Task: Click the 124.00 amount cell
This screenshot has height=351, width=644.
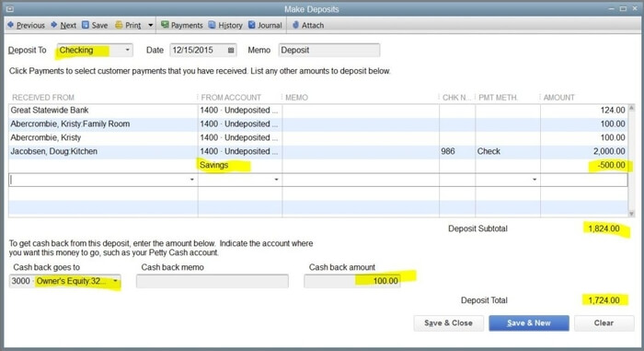Action: pos(584,111)
